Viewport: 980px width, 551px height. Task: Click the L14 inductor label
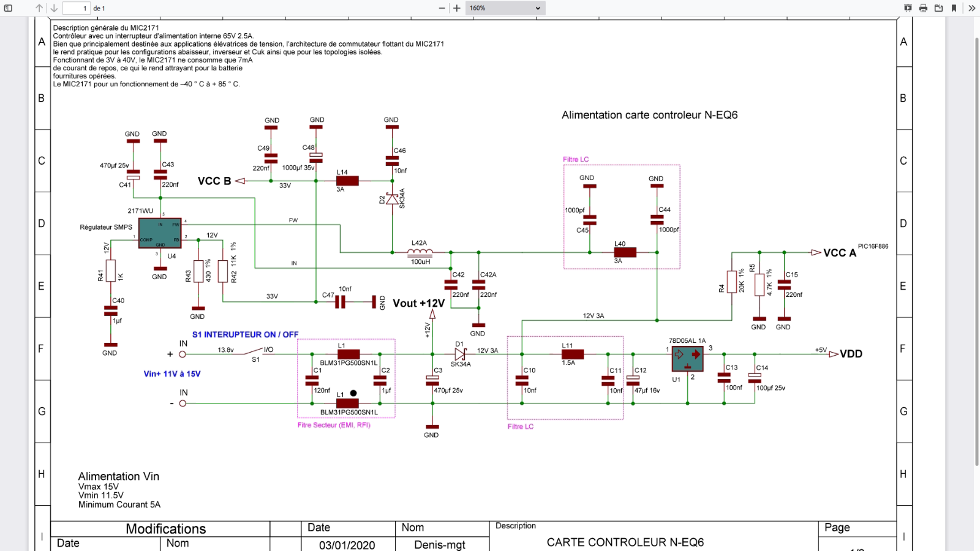click(342, 172)
